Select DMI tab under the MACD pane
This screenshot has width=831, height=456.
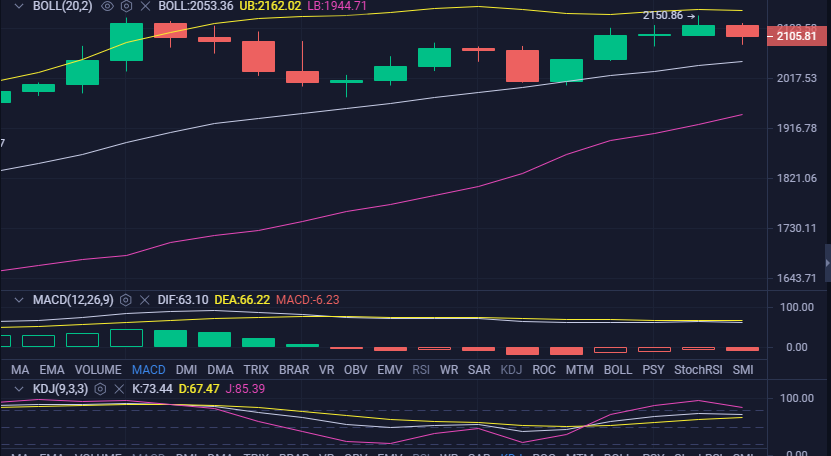(186, 370)
